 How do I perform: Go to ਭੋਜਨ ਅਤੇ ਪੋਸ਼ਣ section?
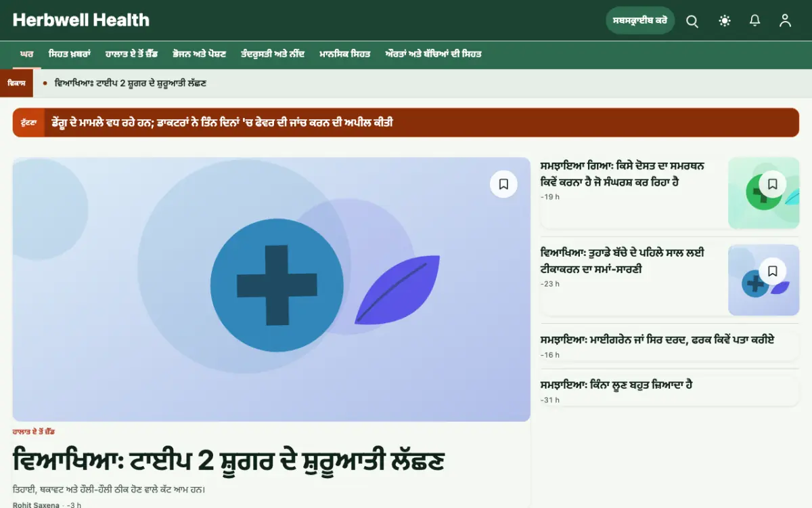tap(199, 54)
